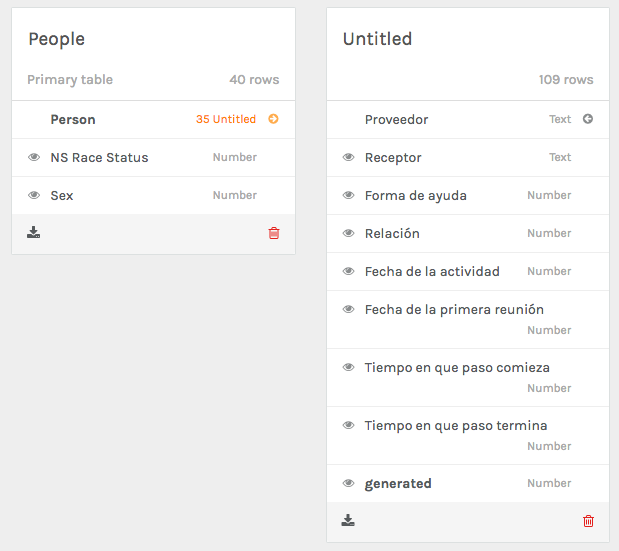This screenshot has height=551, width=619.
Task: Toggle visibility of the Relación column
Action: (348, 233)
